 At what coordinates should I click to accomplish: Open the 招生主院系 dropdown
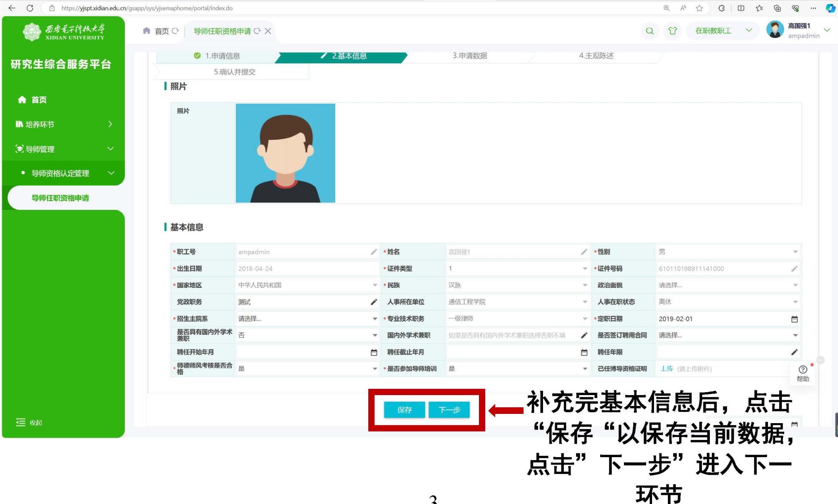pyautogui.click(x=375, y=319)
